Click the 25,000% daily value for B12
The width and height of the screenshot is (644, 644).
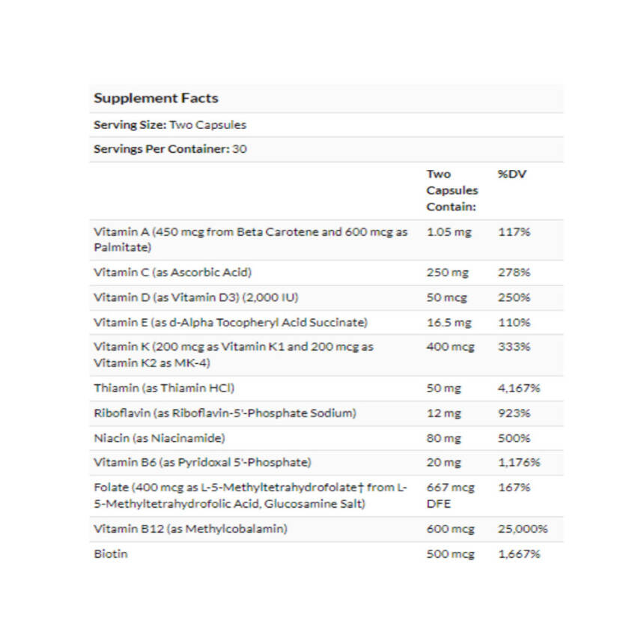tap(523, 529)
